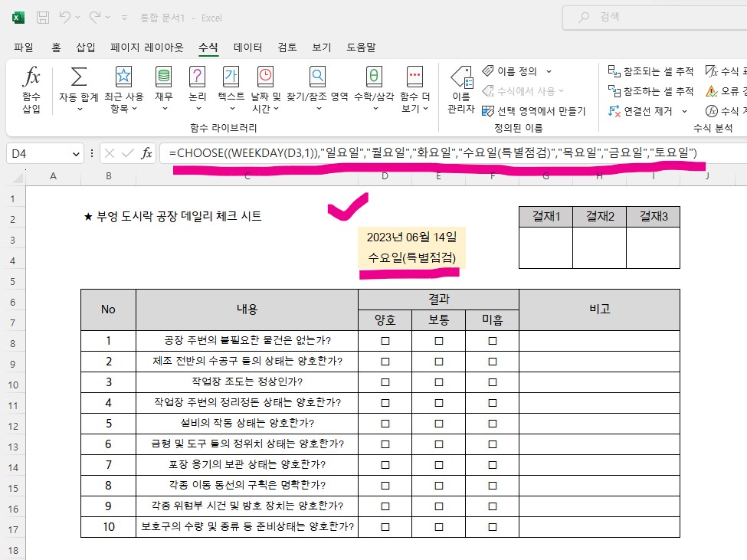This screenshot has height=560, width=747.
Task: Switch to the 보기 (View) tab
Action: (x=322, y=47)
